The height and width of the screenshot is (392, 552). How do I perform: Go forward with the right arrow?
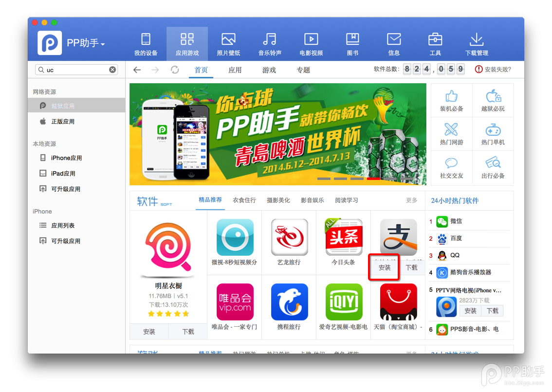point(155,70)
